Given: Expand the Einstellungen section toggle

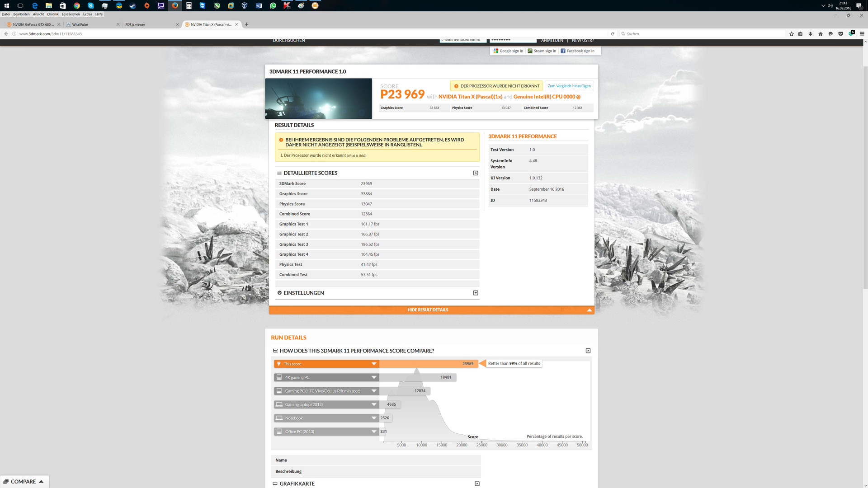Looking at the screenshot, I should tap(476, 293).
